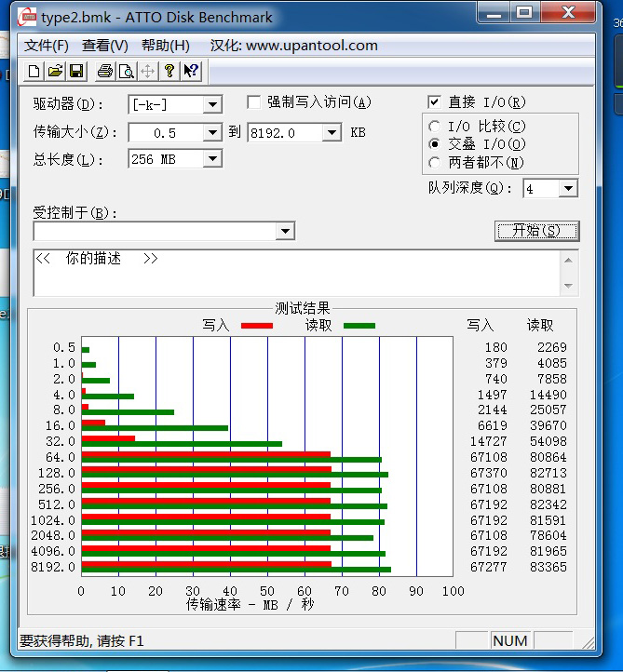Click the read value 54098 for 32.0
Image resolution: width=623 pixels, height=672 pixels.
tap(549, 441)
